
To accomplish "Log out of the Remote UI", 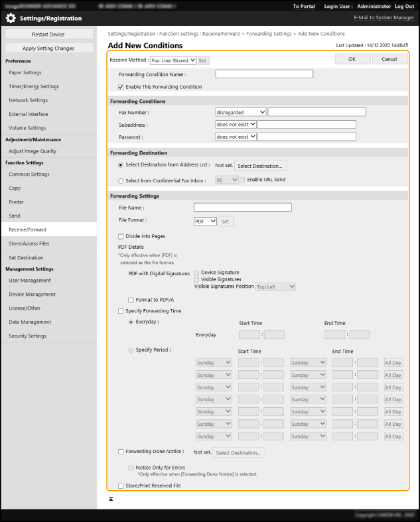I will coord(404,6).
